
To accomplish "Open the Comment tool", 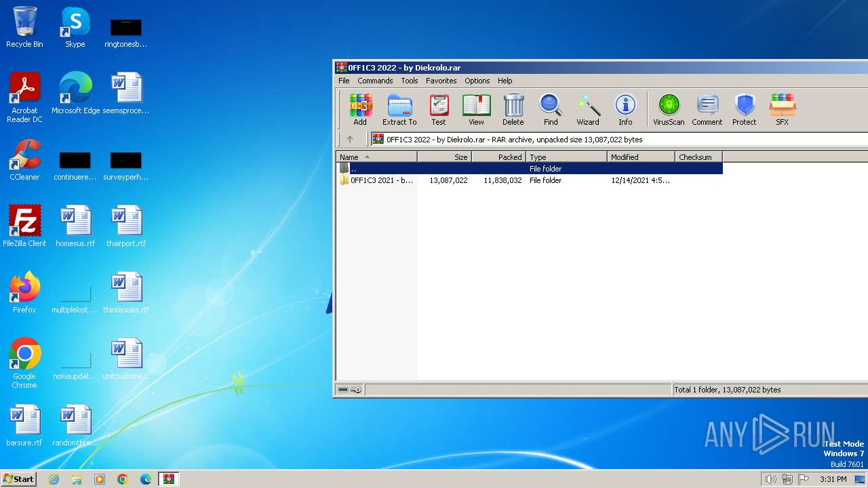I will coord(707,110).
